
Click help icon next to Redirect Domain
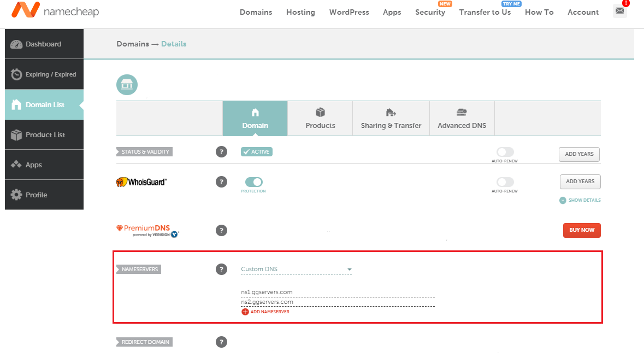[x=221, y=342]
